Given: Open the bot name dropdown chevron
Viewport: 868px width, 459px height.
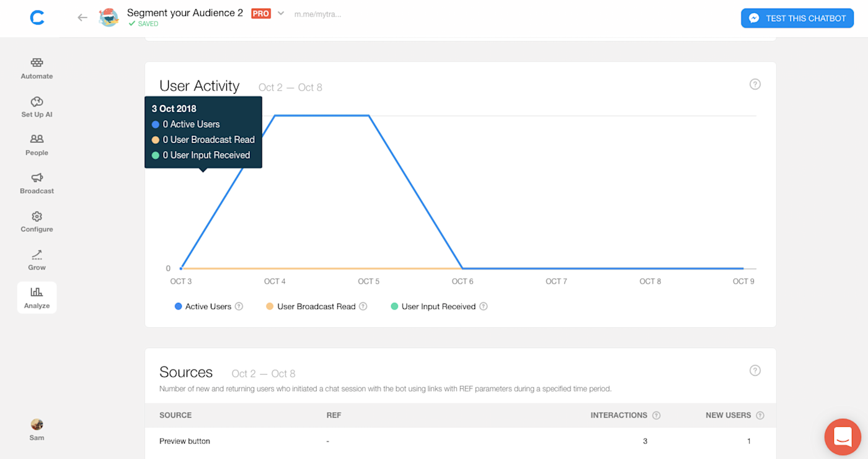Looking at the screenshot, I should coord(281,13).
